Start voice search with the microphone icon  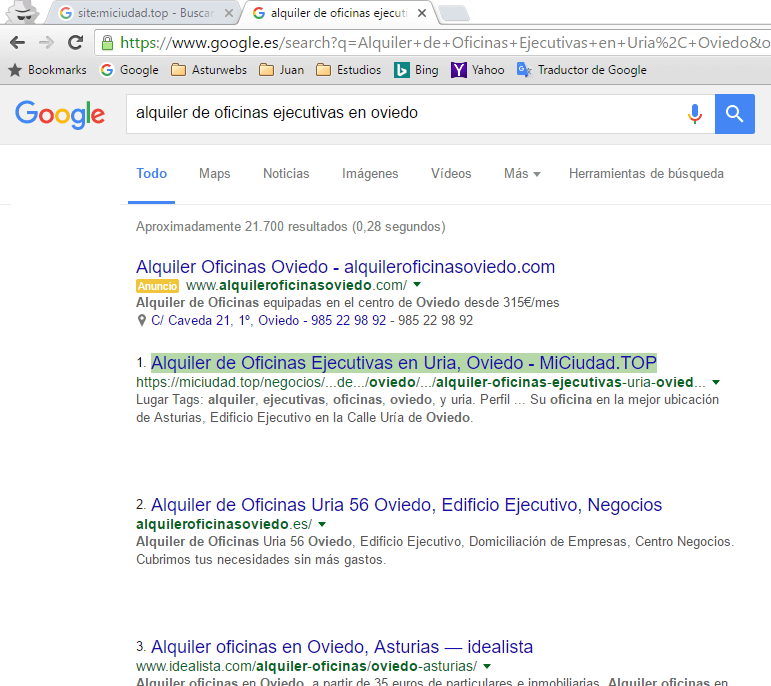(x=695, y=114)
